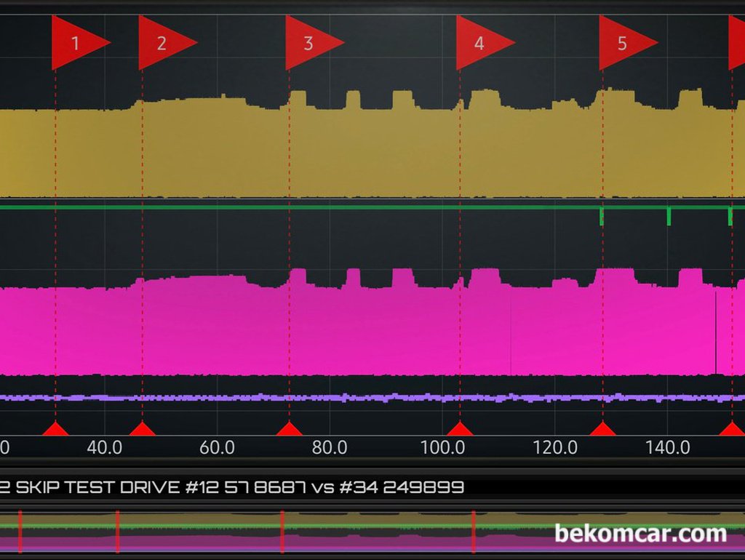Viewport: 745px width, 560px height.
Task: Click the 140.0 time axis label
Action: (668, 447)
